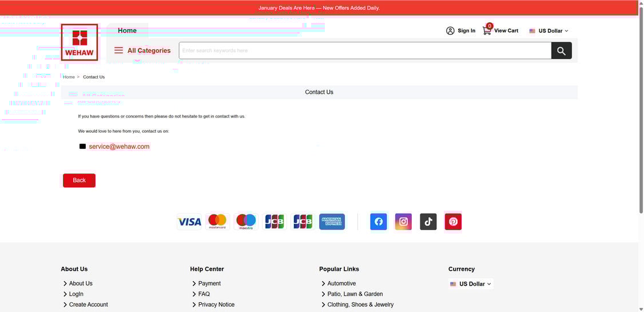Viewport: 644px width, 312px height.
Task: Expand the header US Dollar currency dropdown
Action: click(549, 31)
